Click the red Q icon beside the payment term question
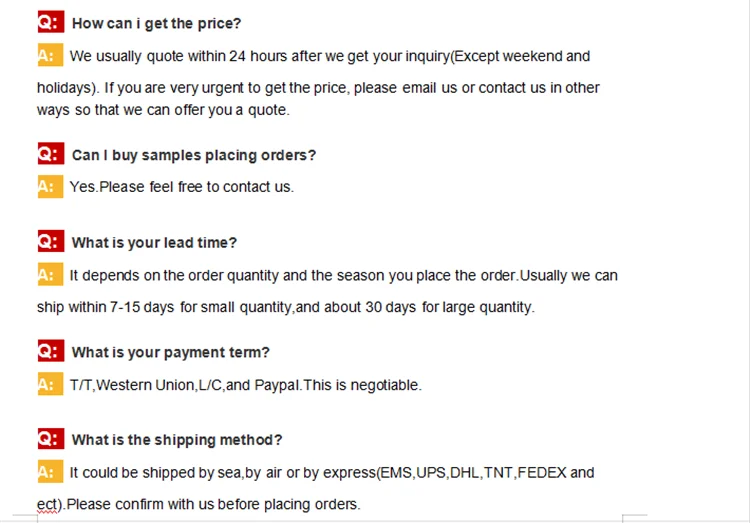The height and width of the screenshot is (523, 750). click(50, 351)
